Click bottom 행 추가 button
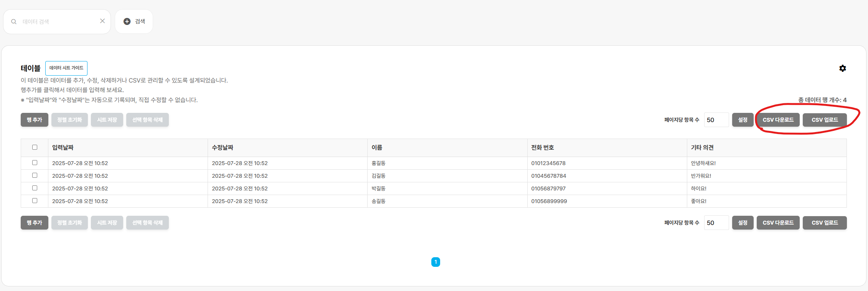This screenshot has width=868, height=291. coord(35,223)
